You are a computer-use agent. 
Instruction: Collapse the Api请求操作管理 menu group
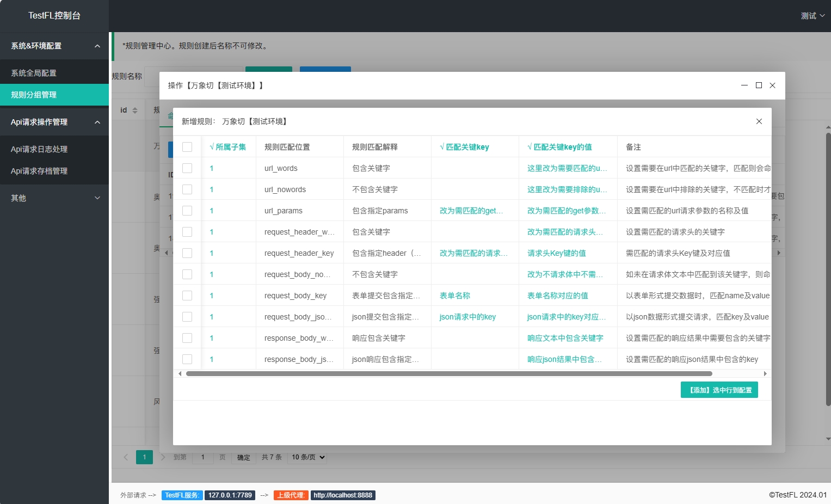point(54,122)
